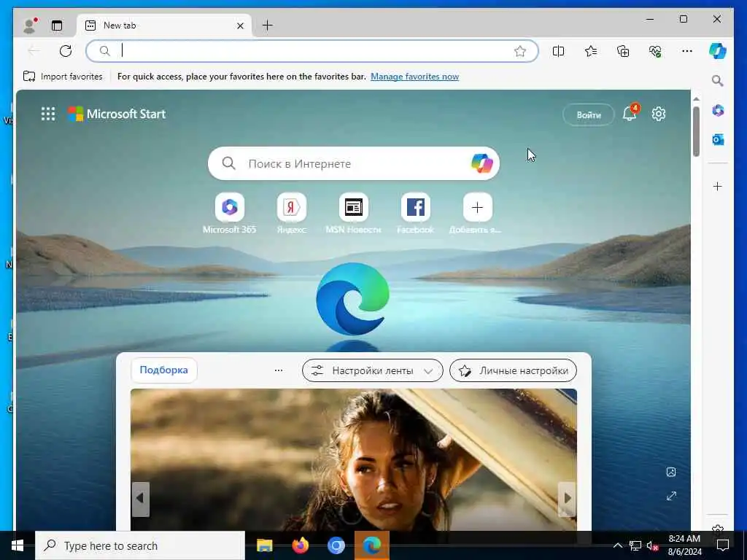Open Browser essentials heart icon

point(655,51)
